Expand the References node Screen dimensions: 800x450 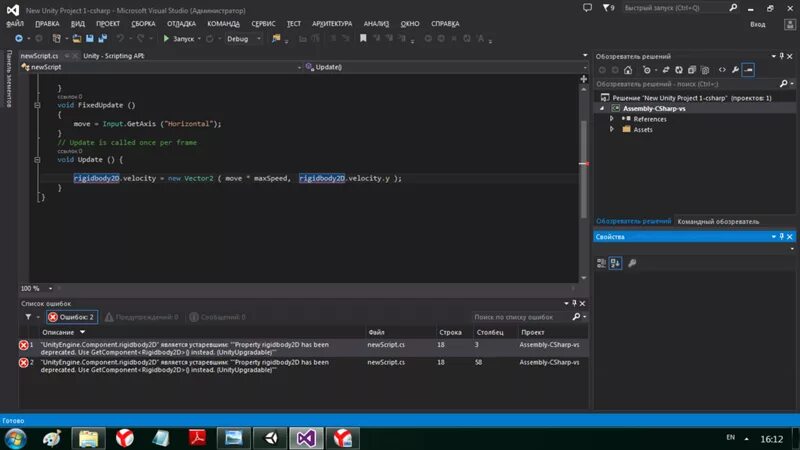click(612, 119)
